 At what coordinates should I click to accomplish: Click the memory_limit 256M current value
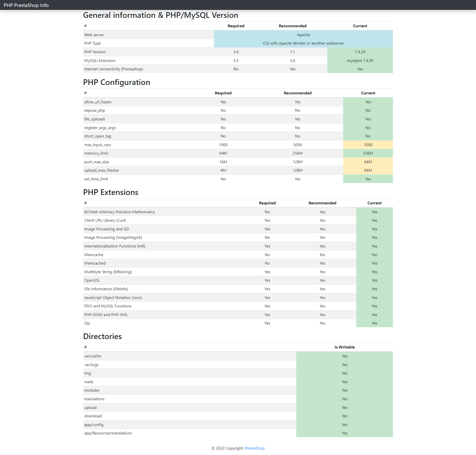click(x=368, y=153)
